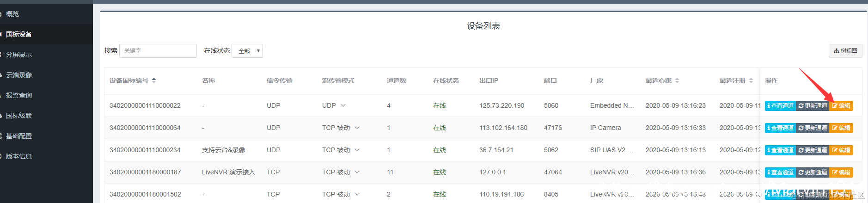
Task: Click IP address 125.73.220.190
Action: point(502,105)
